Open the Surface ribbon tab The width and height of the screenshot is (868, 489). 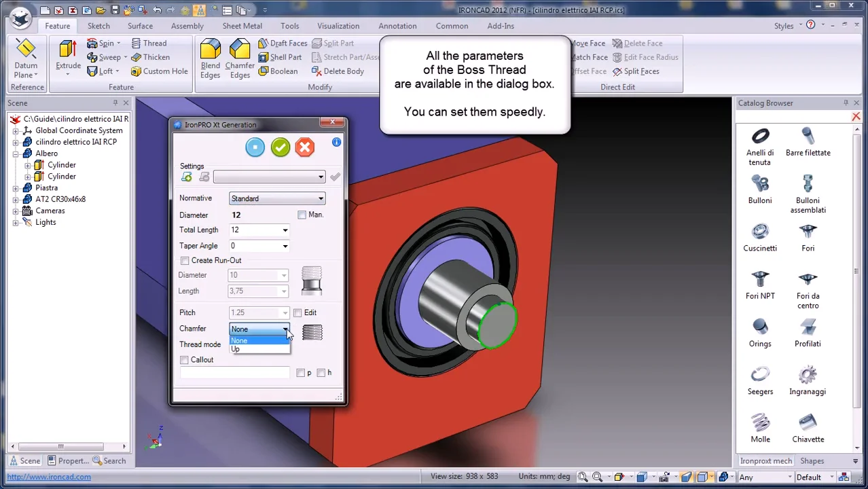[140, 26]
